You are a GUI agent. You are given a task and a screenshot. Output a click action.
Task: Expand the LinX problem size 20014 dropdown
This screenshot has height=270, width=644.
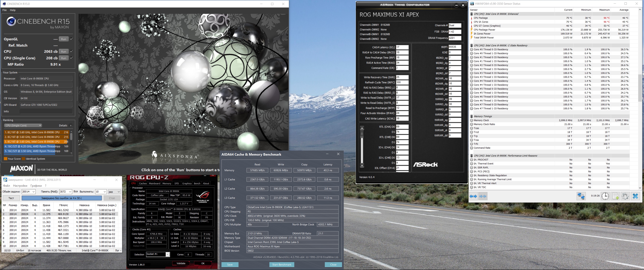(34, 192)
